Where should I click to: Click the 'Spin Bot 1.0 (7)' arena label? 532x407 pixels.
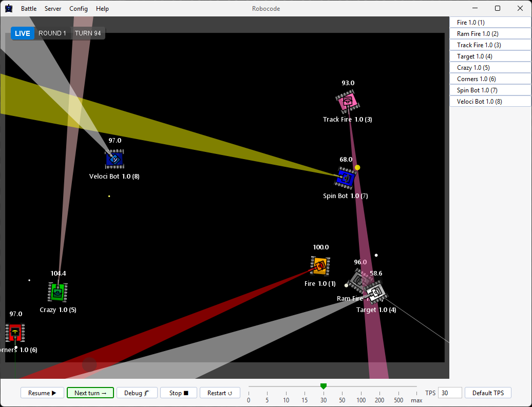(x=346, y=196)
